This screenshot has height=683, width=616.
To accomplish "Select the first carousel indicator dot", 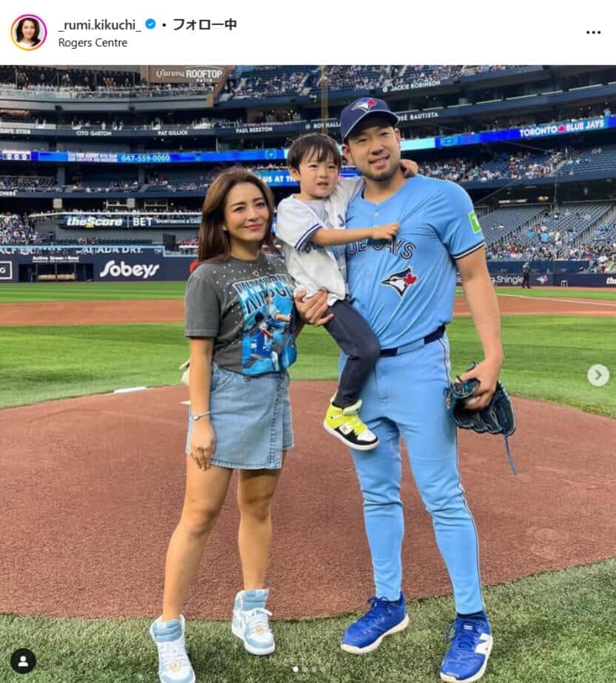I will (x=295, y=670).
